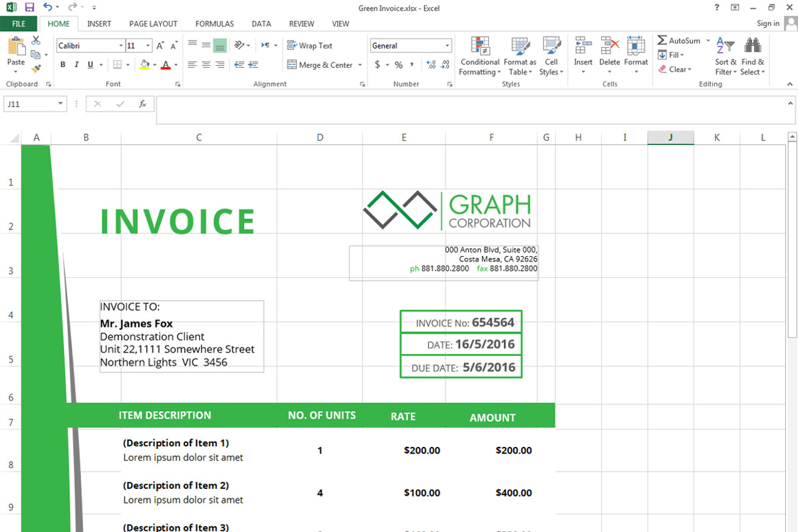Increase decimal places
The height and width of the screenshot is (532, 798).
coord(431,65)
